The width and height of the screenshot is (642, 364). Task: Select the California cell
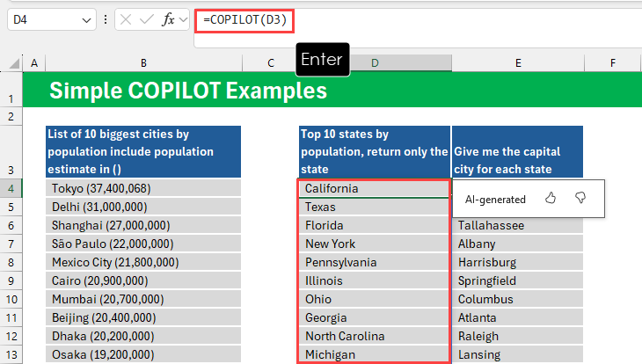click(375, 188)
